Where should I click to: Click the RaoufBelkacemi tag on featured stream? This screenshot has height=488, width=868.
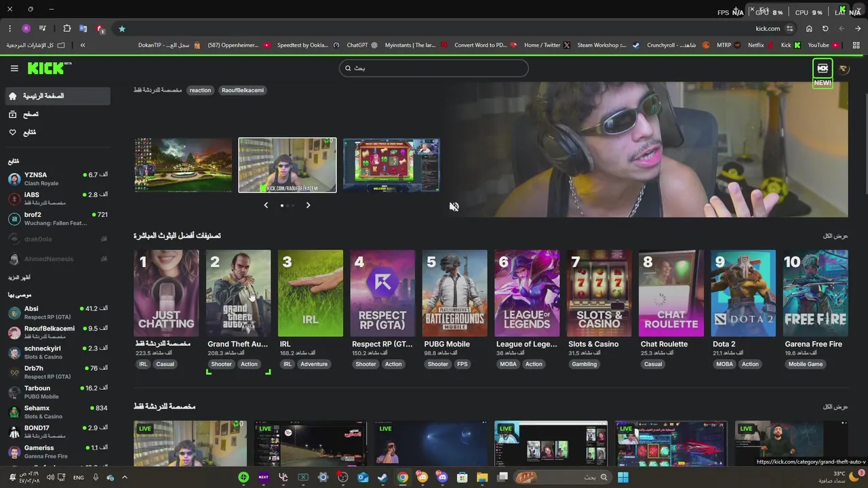[243, 90]
